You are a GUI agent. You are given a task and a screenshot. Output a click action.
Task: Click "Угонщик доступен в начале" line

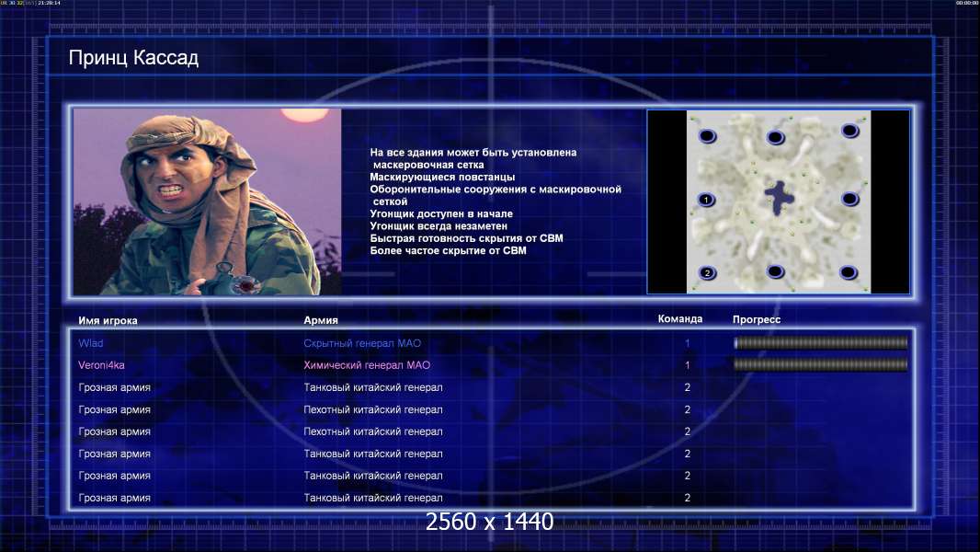click(x=440, y=213)
